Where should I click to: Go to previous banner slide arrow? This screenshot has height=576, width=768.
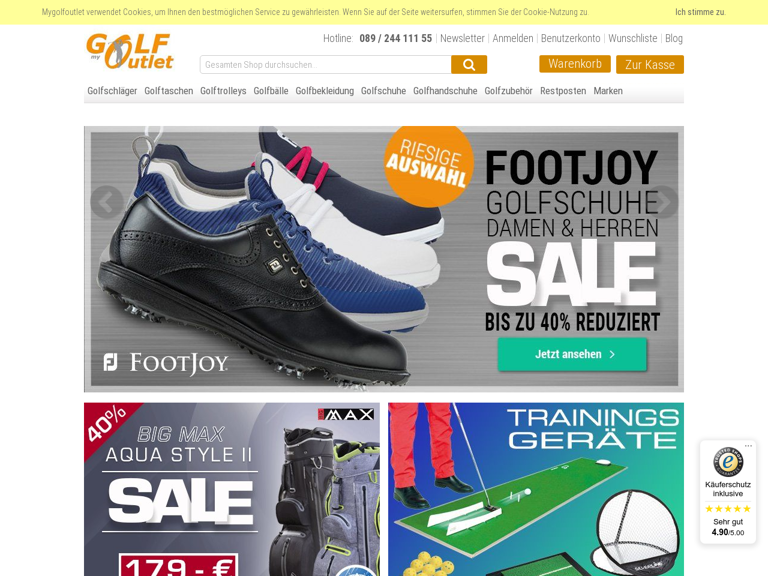106,202
